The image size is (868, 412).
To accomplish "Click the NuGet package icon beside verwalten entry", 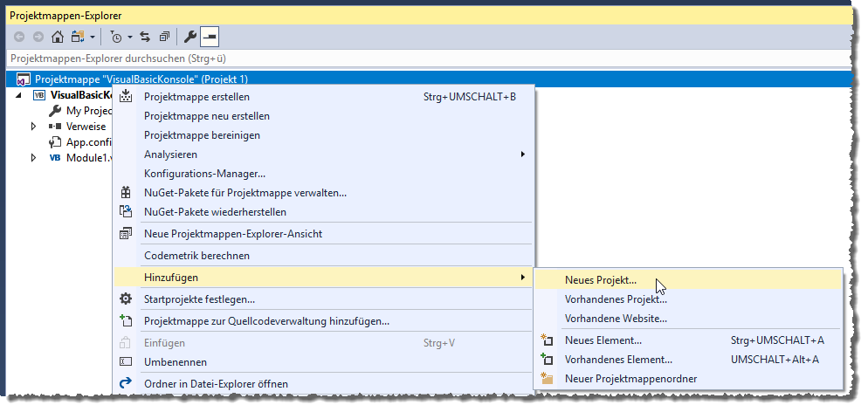I will coord(127,193).
